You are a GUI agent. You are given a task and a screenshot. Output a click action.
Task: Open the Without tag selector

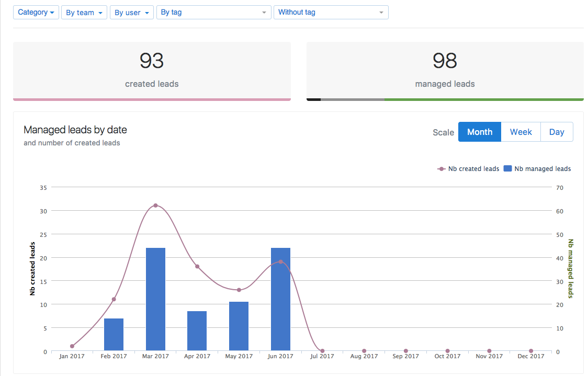coord(331,13)
